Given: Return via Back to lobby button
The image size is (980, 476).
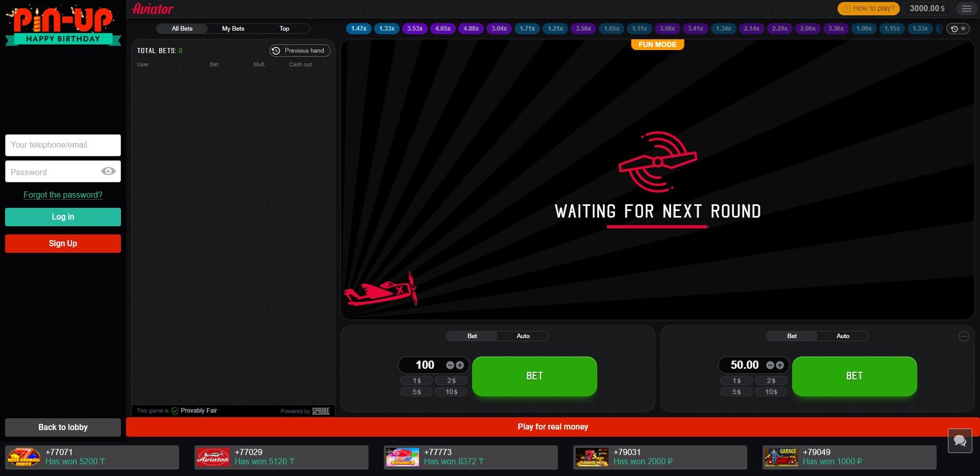Looking at the screenshot, I should pos(63,427).
